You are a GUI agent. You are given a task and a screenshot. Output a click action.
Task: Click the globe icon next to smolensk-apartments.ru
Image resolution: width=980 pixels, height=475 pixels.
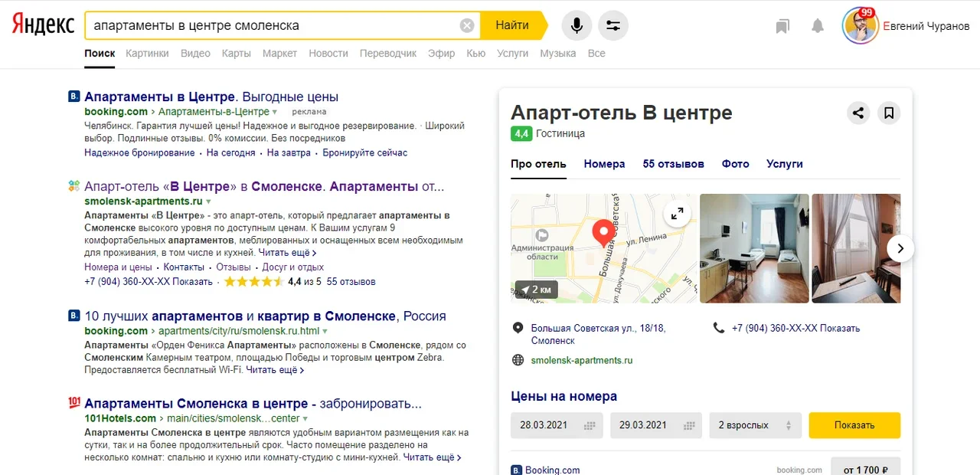pos(518,360)
